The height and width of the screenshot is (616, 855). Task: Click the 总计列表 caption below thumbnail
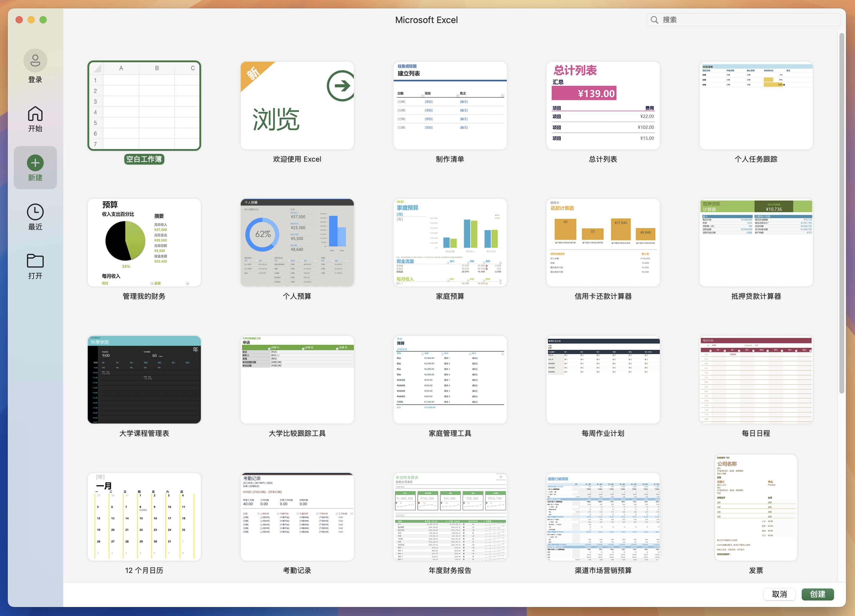pyautogui.click(x=603, y=159)
